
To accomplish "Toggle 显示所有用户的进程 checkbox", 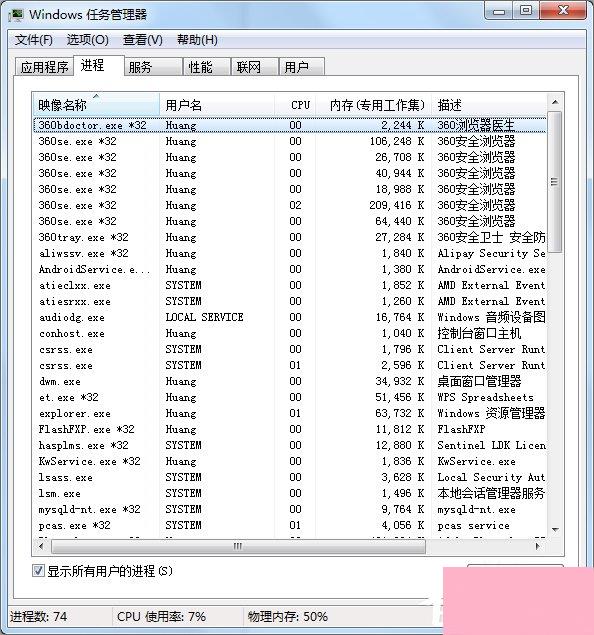I will tap(38, 571).
